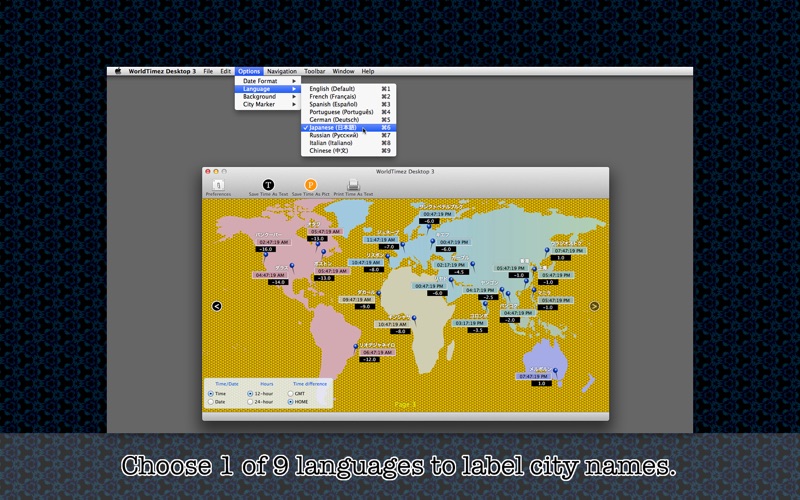
Task: Open the Preferences toolbar icon
Action: pyautogui.click(x=218, y=185)
